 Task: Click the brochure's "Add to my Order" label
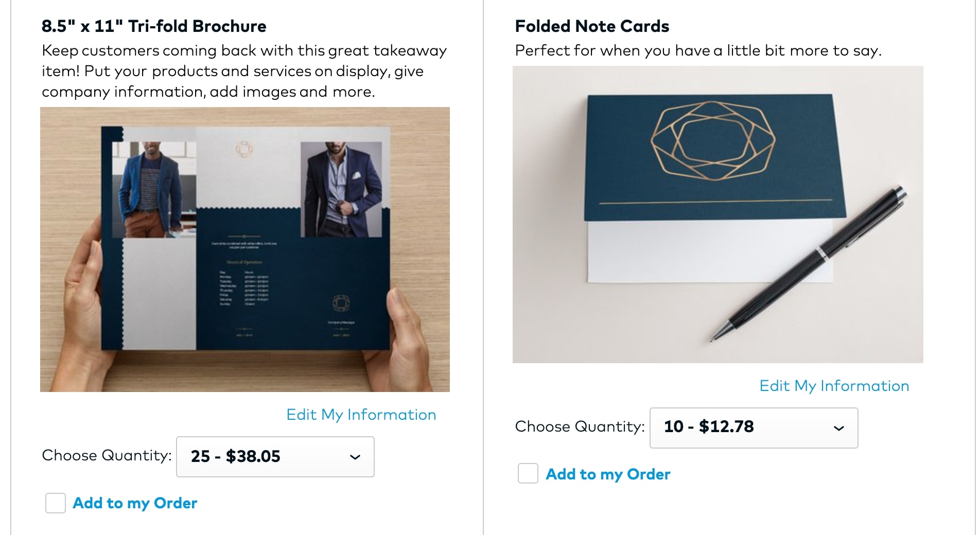(x=135, y=503)
